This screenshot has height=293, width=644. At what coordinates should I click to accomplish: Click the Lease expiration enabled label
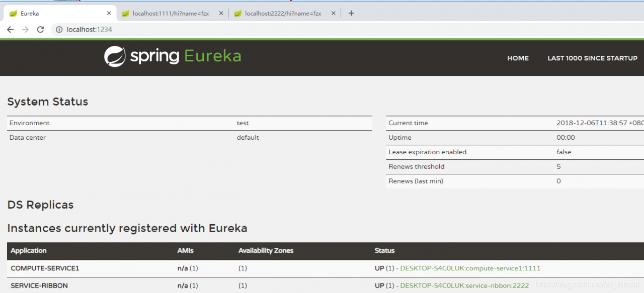[428, 152]
